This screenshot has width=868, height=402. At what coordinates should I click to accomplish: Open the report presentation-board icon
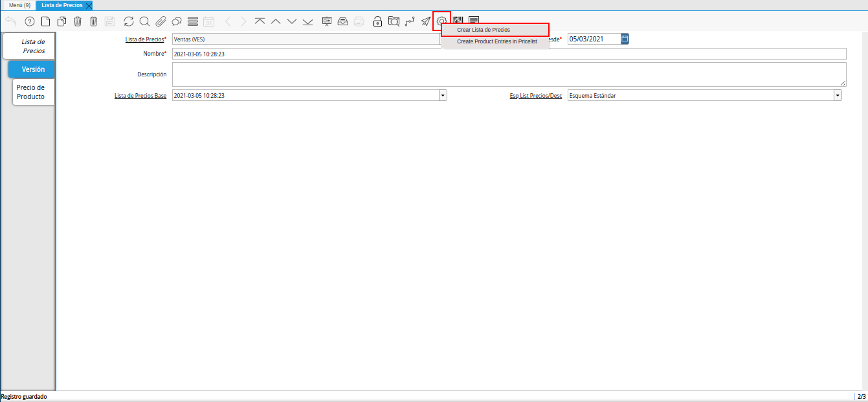tap(327, 21)
